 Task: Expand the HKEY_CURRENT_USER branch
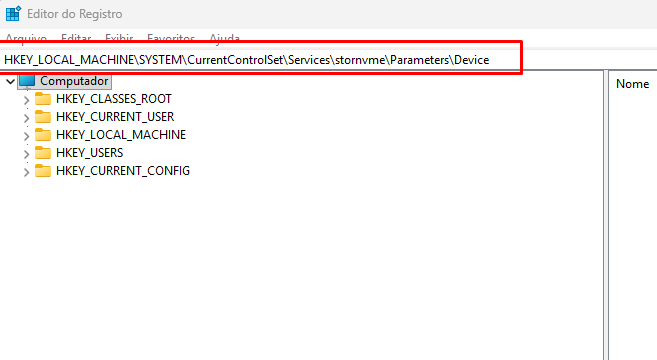pos(26,118)
